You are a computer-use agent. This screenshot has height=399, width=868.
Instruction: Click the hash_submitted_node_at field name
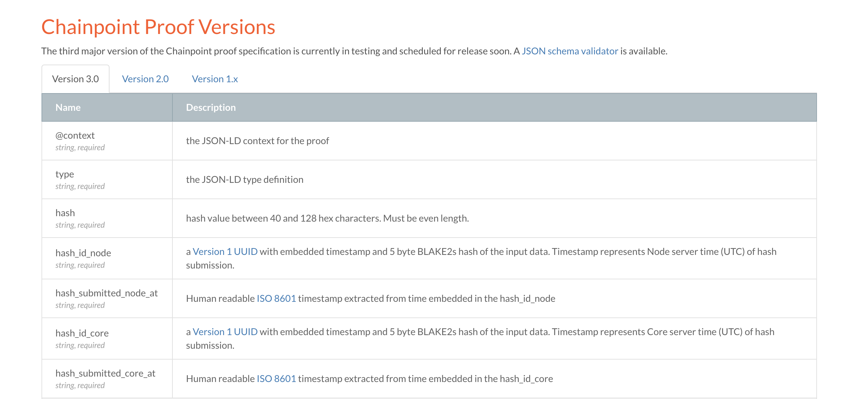(106, 293)
